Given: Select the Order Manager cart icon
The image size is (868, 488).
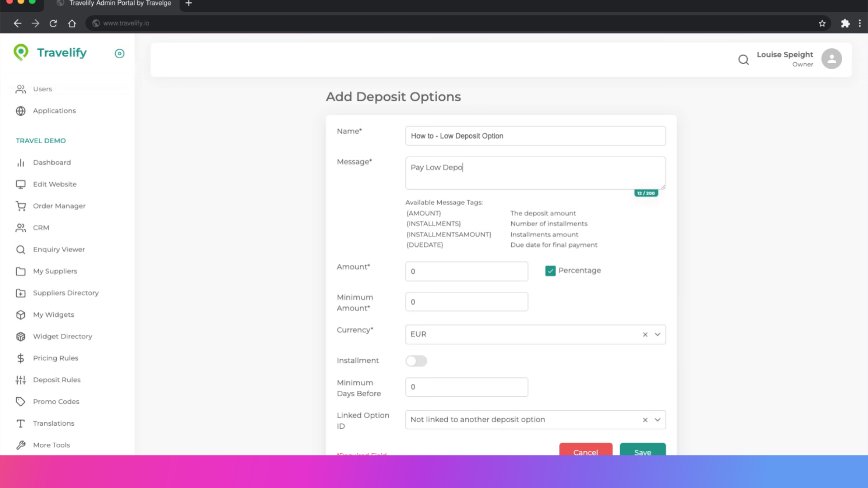Looking at the screenshot, I should [21, 206].
